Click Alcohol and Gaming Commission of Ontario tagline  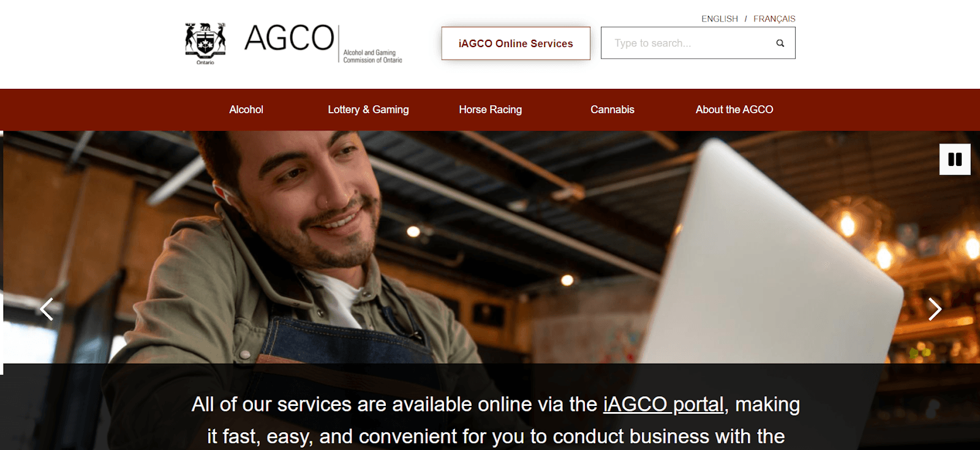372,56
